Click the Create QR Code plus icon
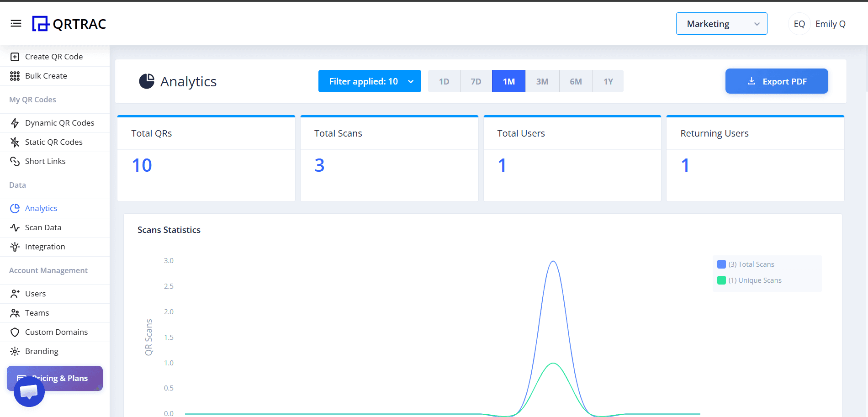 15,57
